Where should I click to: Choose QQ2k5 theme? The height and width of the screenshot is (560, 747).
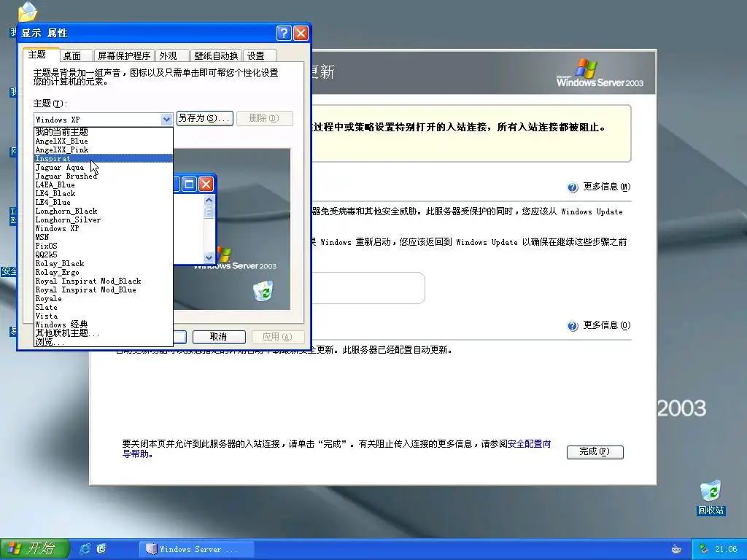(x=104, y=254)
